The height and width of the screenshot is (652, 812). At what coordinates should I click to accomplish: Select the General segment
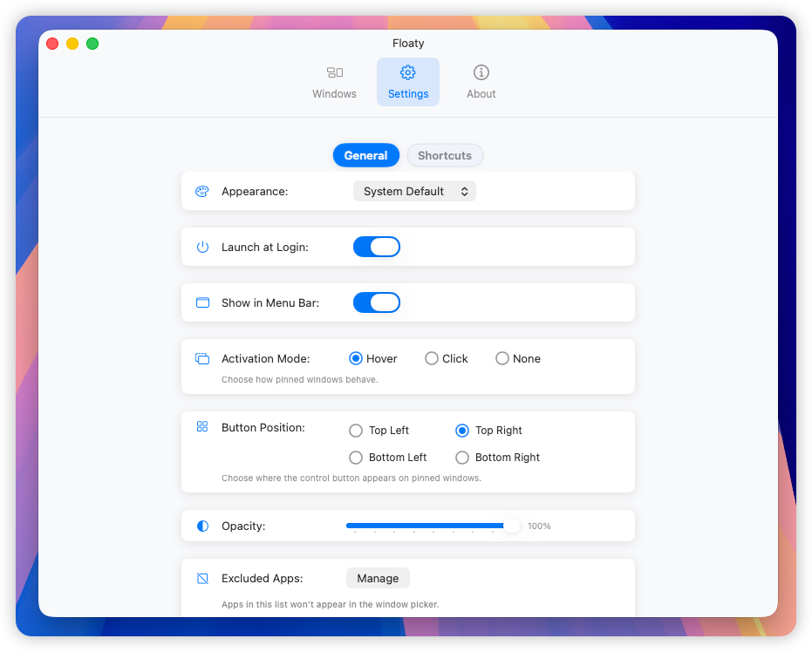366,155
